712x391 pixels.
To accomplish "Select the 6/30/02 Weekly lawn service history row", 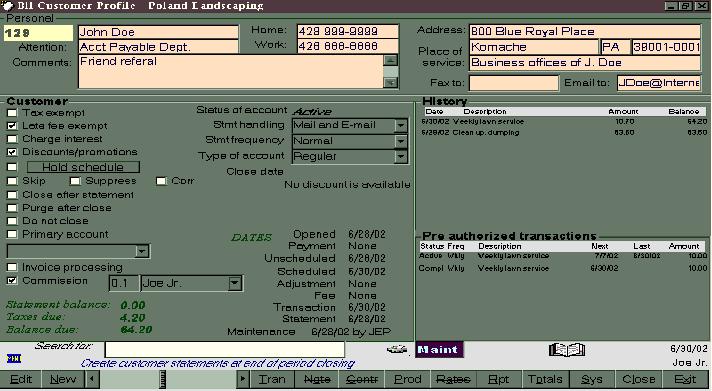I will pos(564,122).
